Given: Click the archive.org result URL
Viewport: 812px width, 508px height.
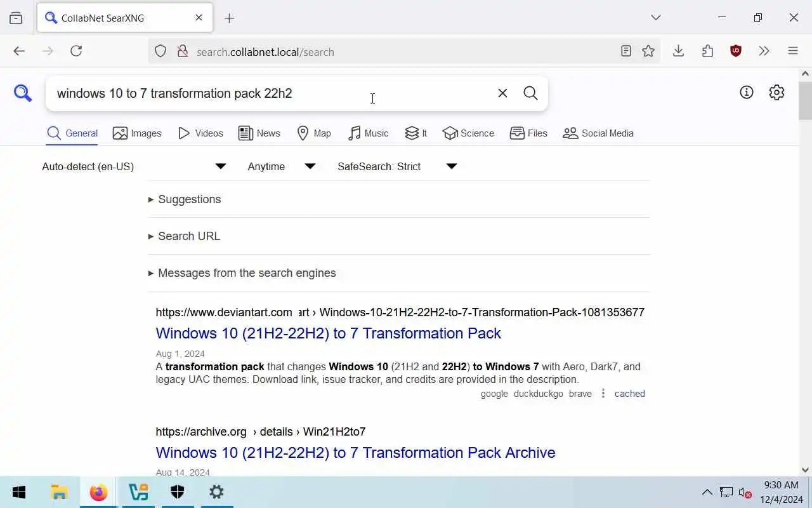Looking at the screenshot, I should 261,432.
